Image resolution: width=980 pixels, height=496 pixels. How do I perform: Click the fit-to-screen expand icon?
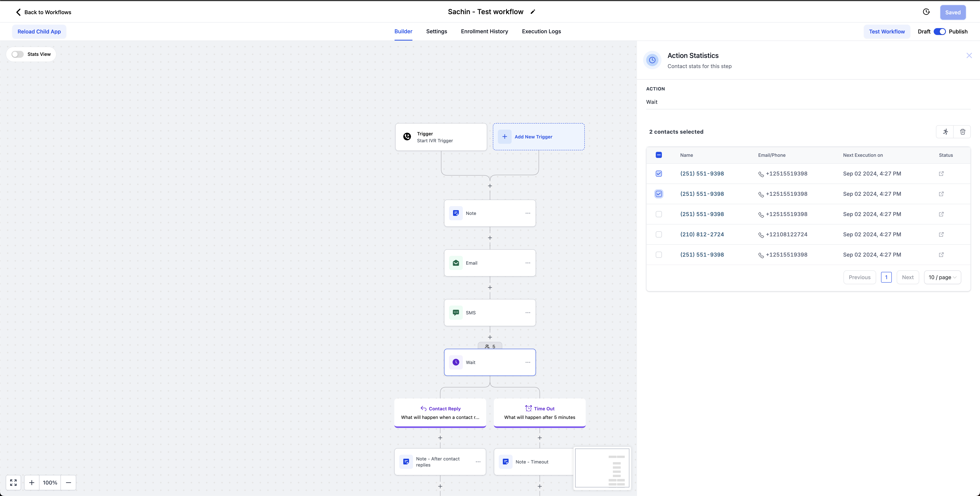coord(13,482)
